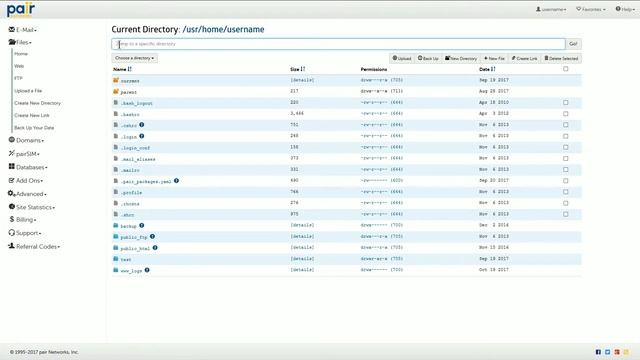Viewport: 640px width, 360px height.
Task: Sort the list by Date column arrows
Action: [x=493, y=69]
